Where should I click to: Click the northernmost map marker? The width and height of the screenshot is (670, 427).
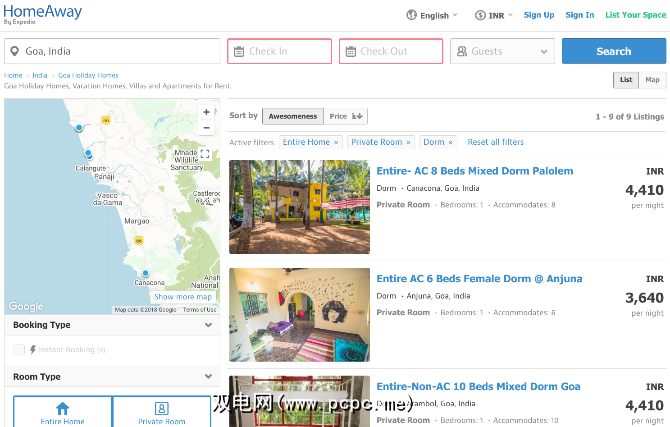(x=79, y=128)
